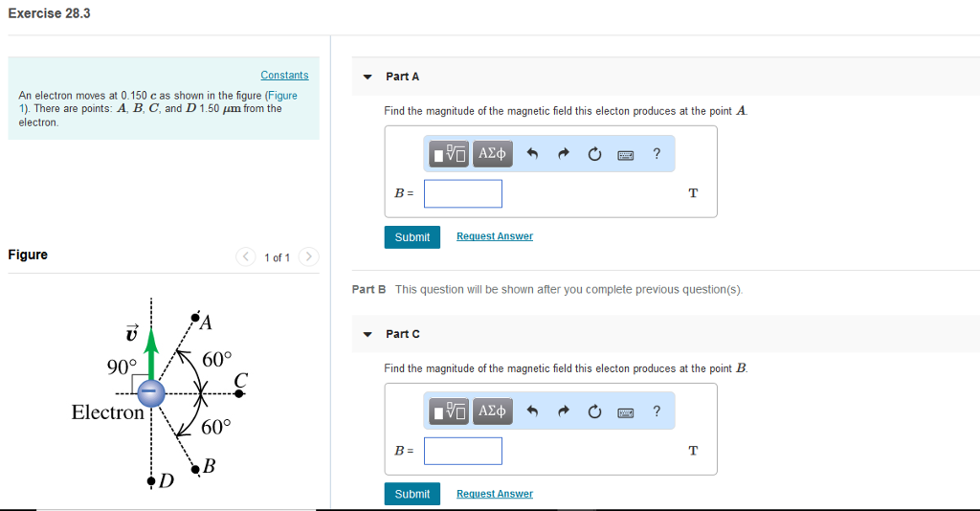Click Request Answer for Part C
This screenshot has height=511, width=980.
click(495, 494)
